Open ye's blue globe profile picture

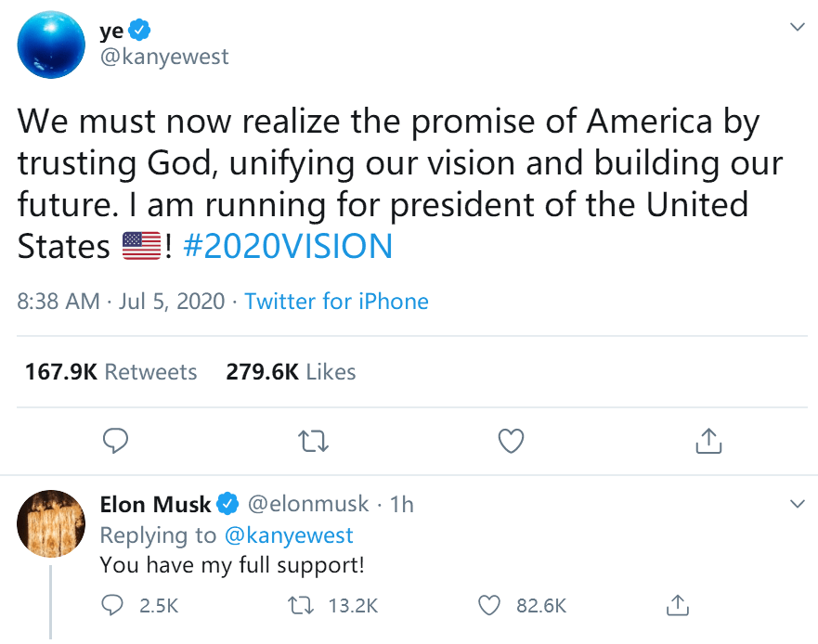pos(51,45)
